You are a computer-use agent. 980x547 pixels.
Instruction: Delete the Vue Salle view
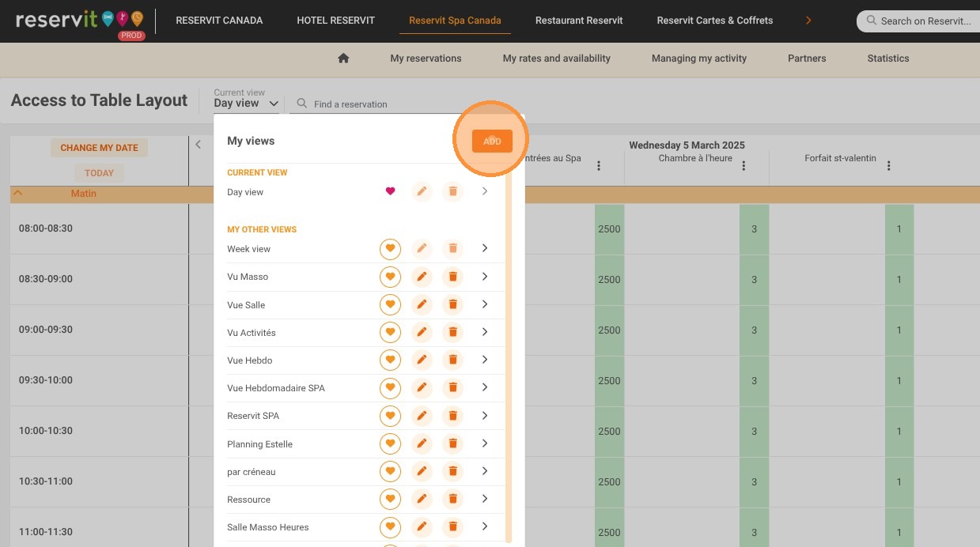pos(453,304)
